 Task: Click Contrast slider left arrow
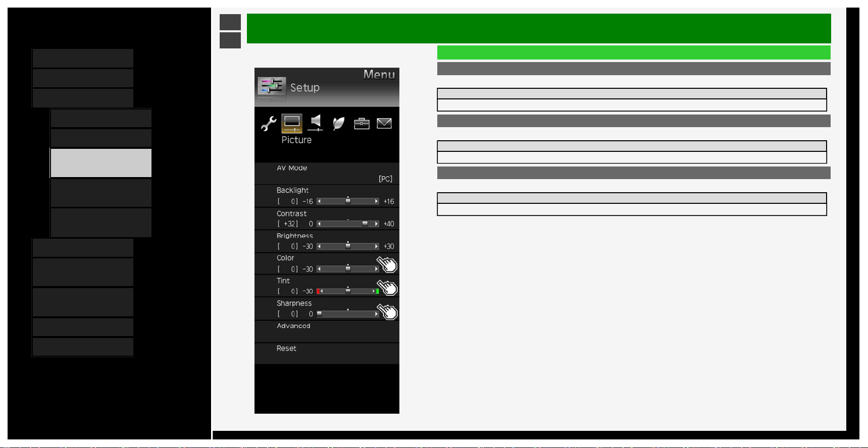(319, 224)
